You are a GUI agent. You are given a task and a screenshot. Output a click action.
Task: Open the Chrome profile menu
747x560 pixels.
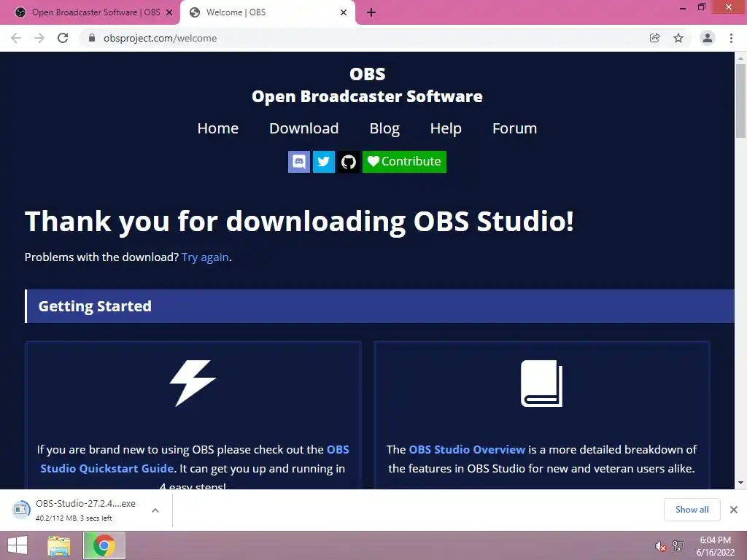tap(708, 38)
